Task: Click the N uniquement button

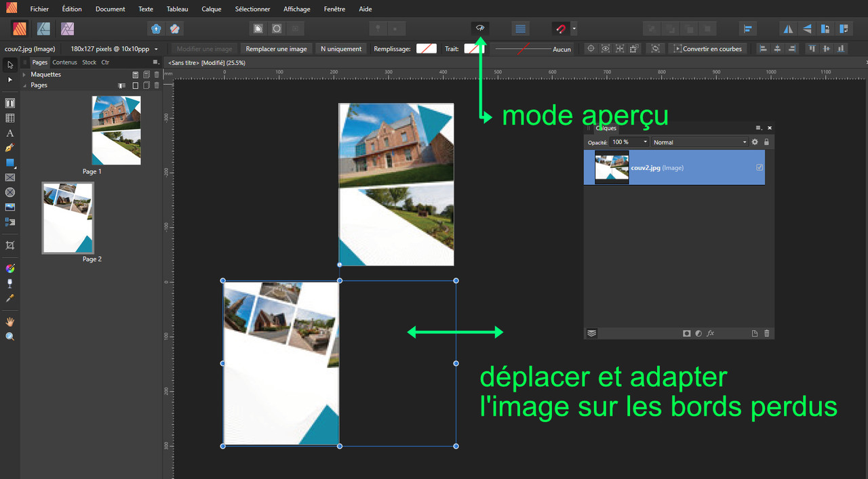Action: pyautogui.click(x=342, y=49)
